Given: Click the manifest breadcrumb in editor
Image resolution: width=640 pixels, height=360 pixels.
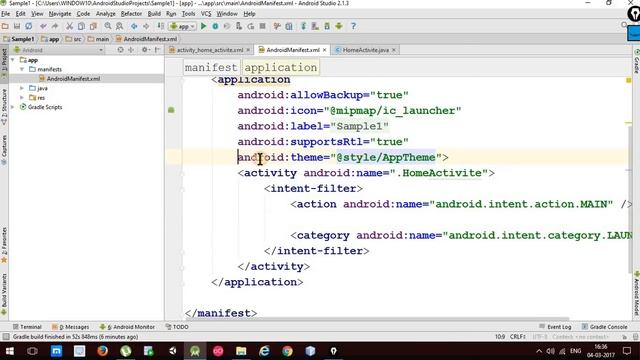Looking at the screenshot, I should pyautogui.click(x=211, y=67).
